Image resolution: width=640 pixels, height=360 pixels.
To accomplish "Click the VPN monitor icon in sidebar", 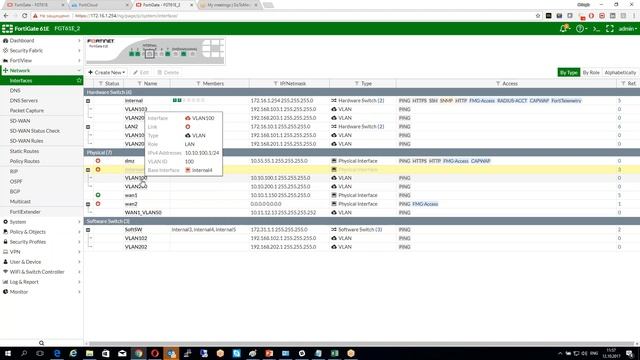I will [x=5, y=252].
